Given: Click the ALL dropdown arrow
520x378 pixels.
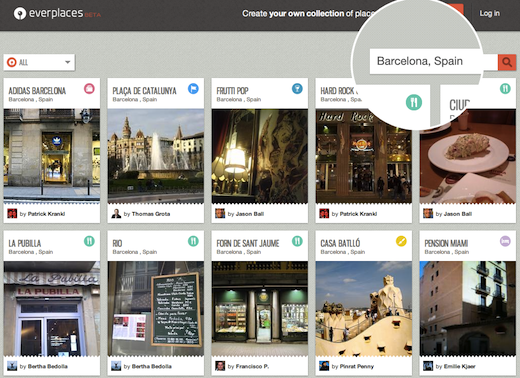Looking at the screenshot, I should point(68,62).
